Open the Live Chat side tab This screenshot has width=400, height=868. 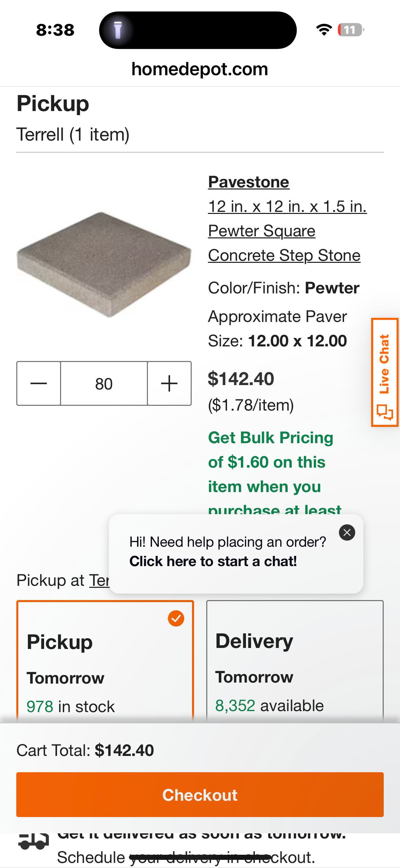[x=385, y=372]
